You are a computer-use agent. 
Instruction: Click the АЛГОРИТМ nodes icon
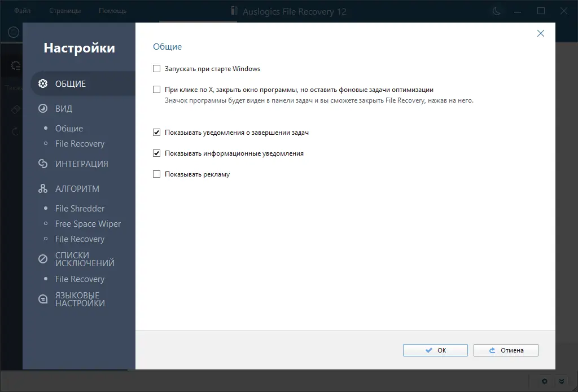42,188
